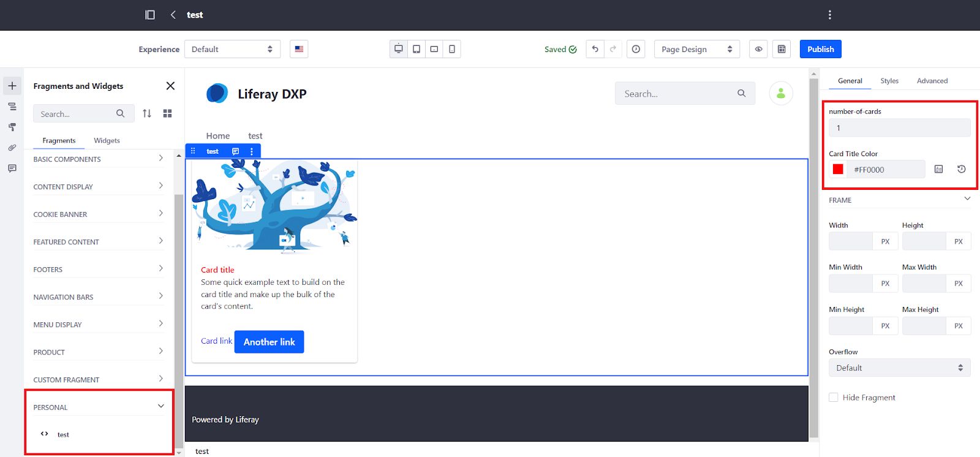The width and height of the screenshot is (980, 457).
Task: Go back using the arrow beside test
Action: [173, 15]
